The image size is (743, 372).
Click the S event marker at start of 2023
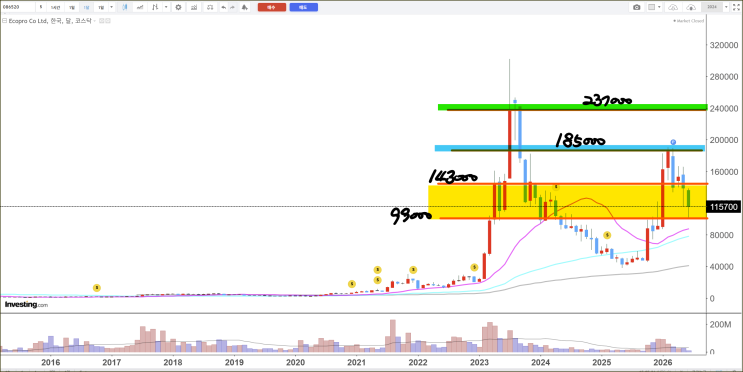tap(474, 267)
